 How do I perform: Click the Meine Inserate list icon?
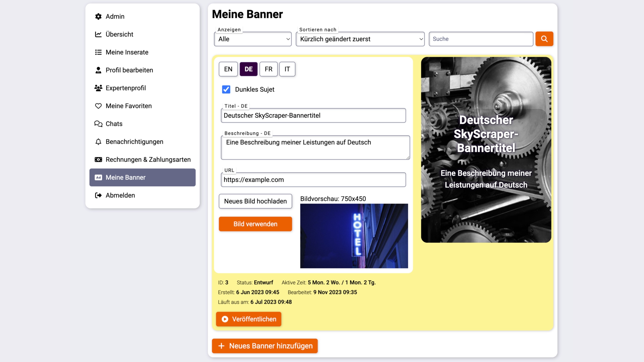[98, 52]
